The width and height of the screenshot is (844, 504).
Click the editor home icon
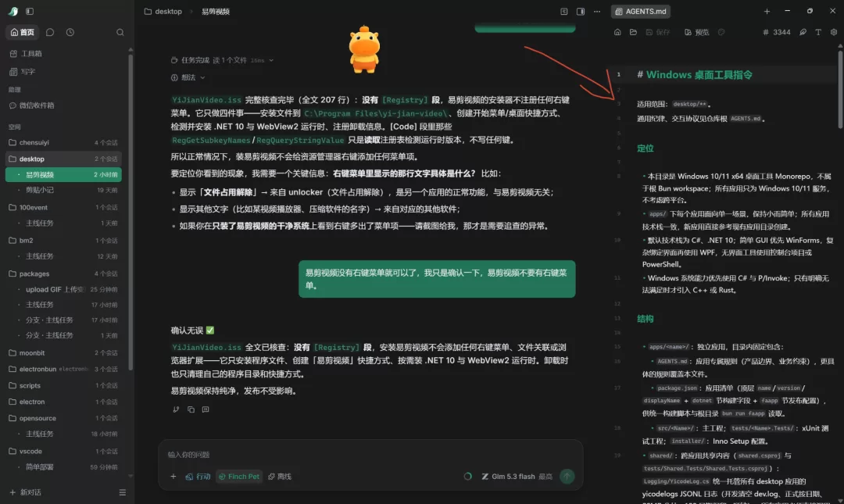pos(617,32)
